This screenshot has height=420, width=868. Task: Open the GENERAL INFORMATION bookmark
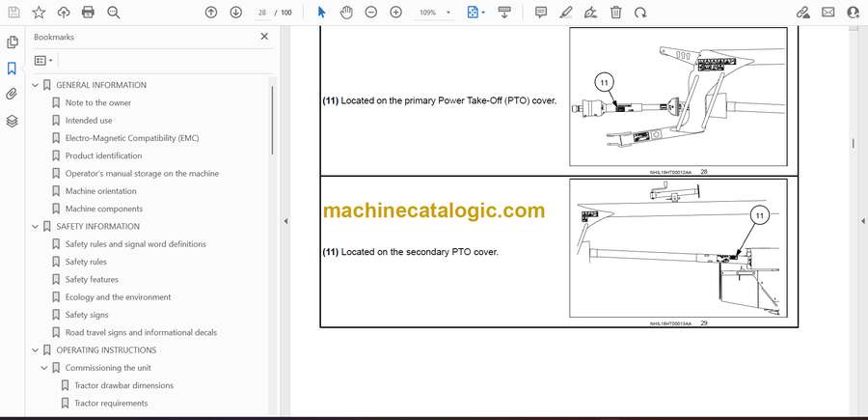pos(101,85)
